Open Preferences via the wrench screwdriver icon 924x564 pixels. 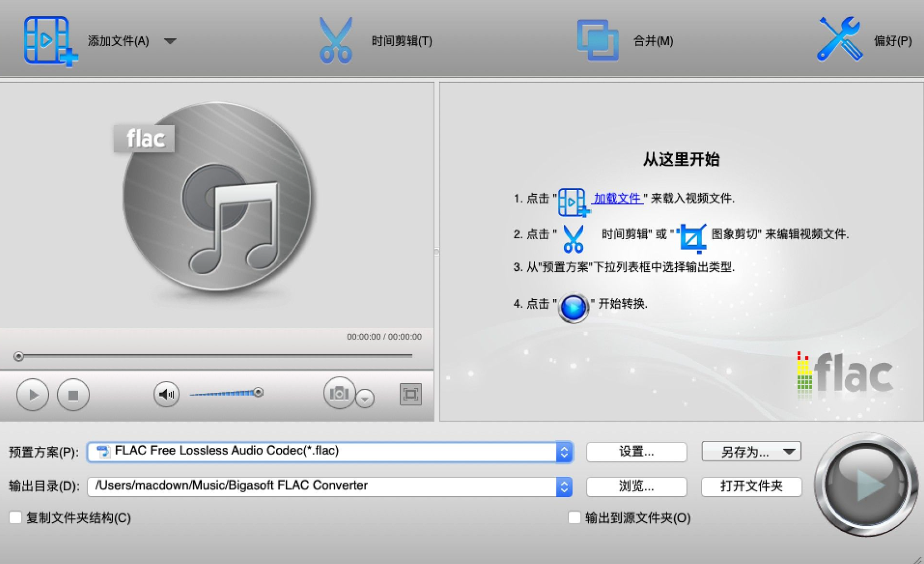point(839,39)
